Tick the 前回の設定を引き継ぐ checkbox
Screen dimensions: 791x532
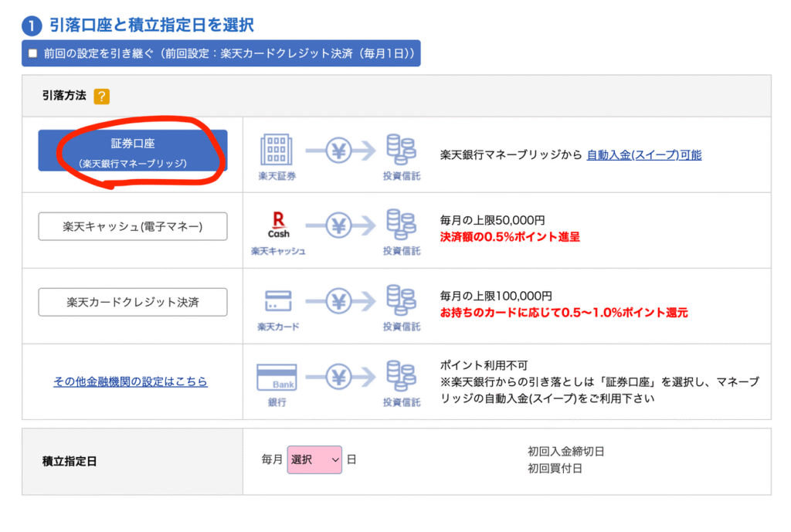(x=32, y=53)
